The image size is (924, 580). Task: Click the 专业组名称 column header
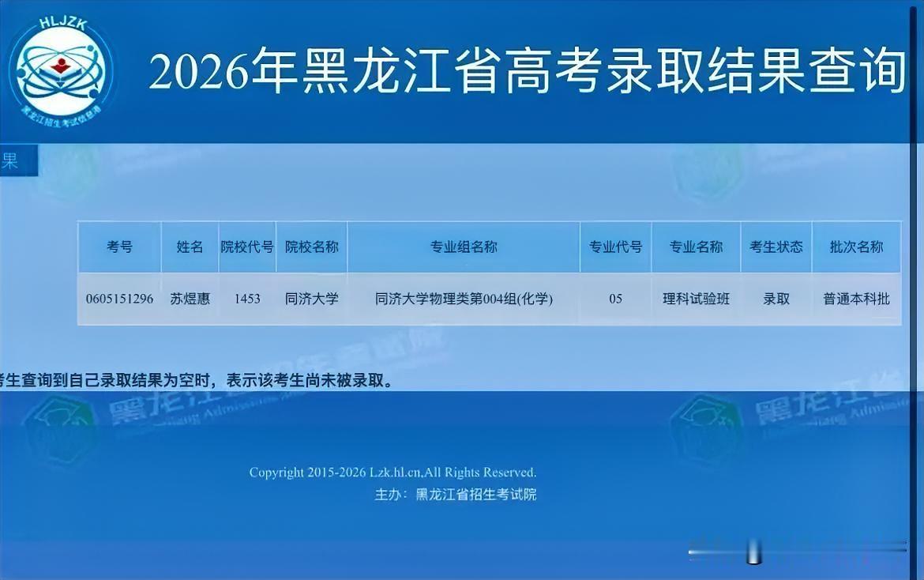[x=464, y=247]
